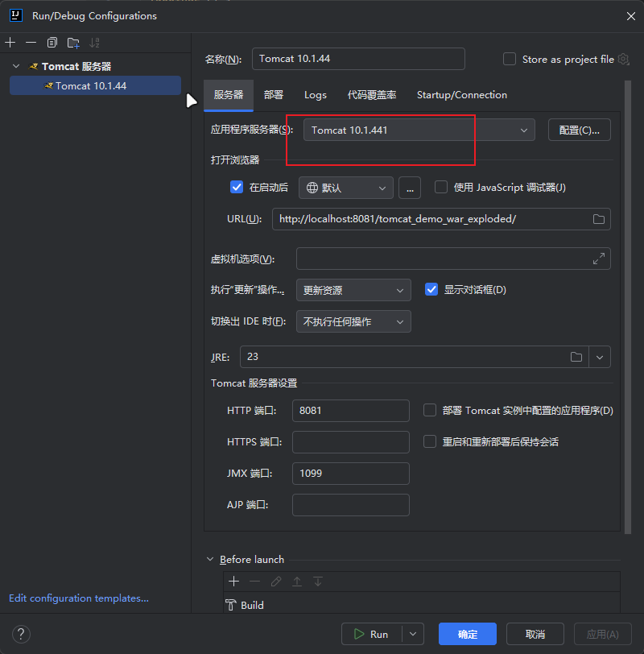Screen dimensions: 644x654
Task: Open Edit configuration templates link
Action: point(79,598)
